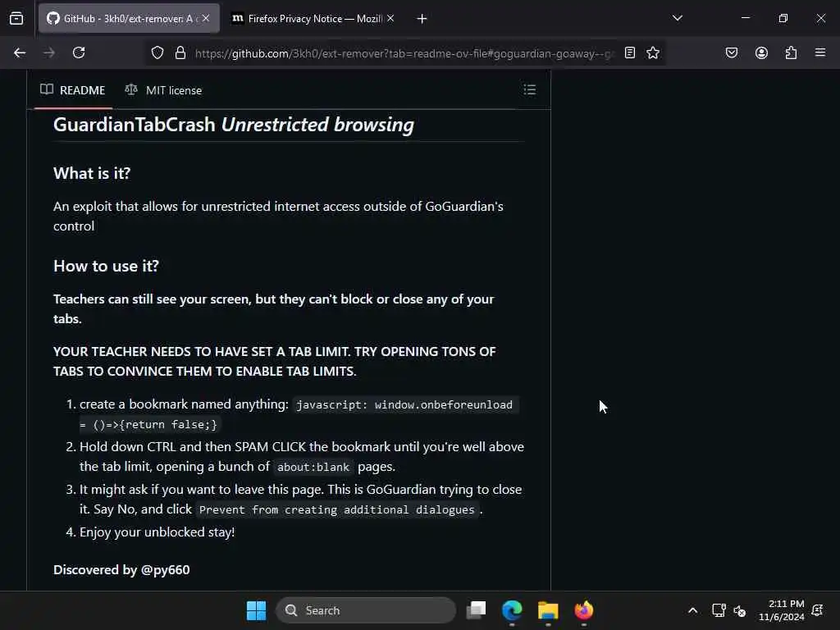Image resolution: width=840 pixels, height=630 pixels.
Task: Open a new browser tab
Action: point(422,19)
